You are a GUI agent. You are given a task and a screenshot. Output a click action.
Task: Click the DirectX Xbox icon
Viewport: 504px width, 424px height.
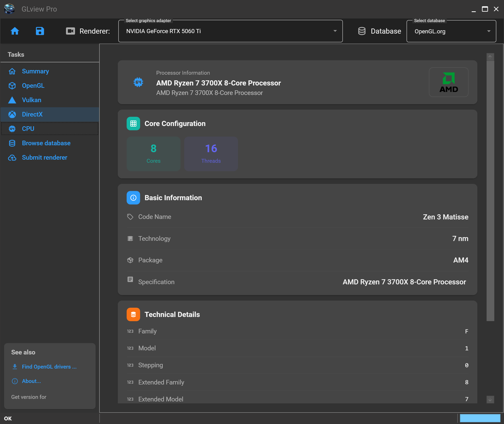click(x=12, y=114)
